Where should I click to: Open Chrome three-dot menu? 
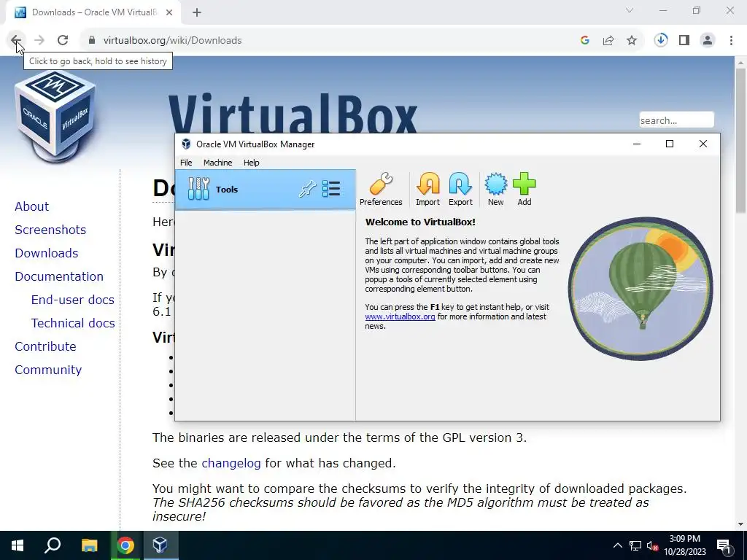731,41
